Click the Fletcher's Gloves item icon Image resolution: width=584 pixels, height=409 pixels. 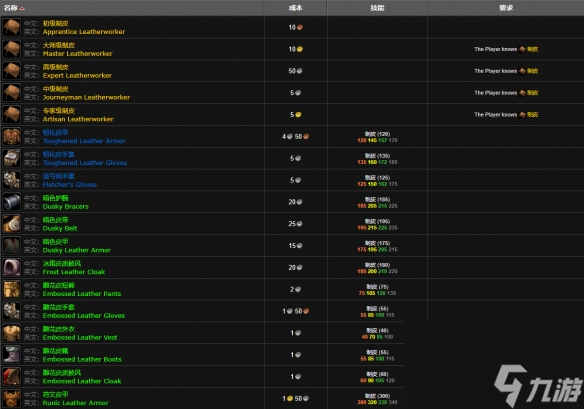pyautogui.click(x=12, y=180)
